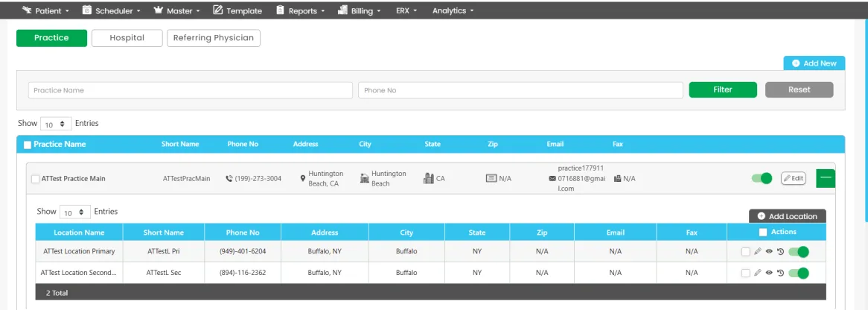Edit ATTest Location Primary with pencil icon
Screen dimensions: 868x310
(x=758, y=251)
